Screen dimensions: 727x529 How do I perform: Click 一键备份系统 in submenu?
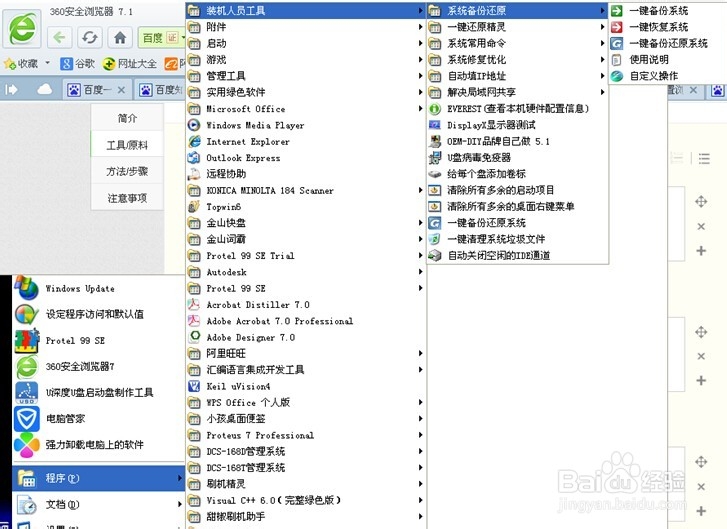pyautogui.click(x=668, y=11)
